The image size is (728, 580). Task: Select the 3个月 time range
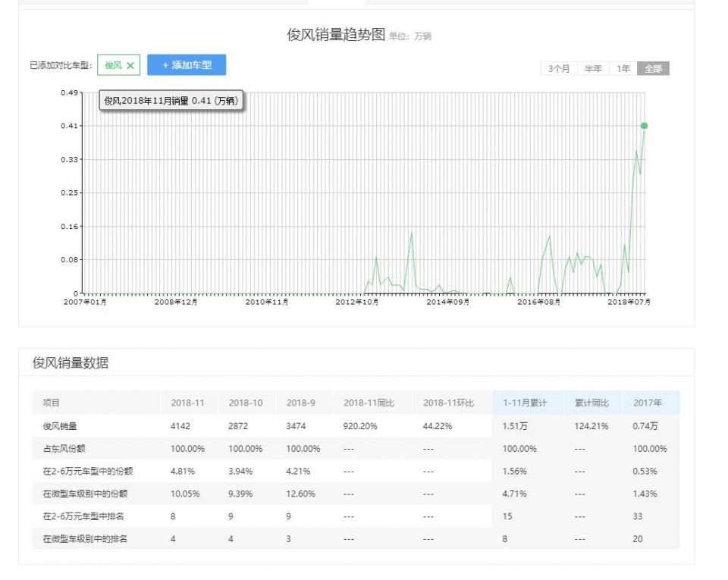[559, 69]
